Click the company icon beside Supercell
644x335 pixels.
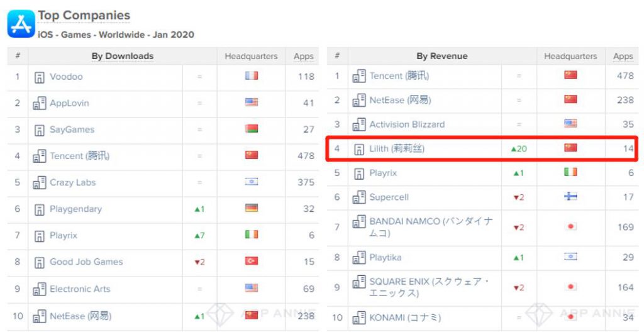[x=359, y=197]
